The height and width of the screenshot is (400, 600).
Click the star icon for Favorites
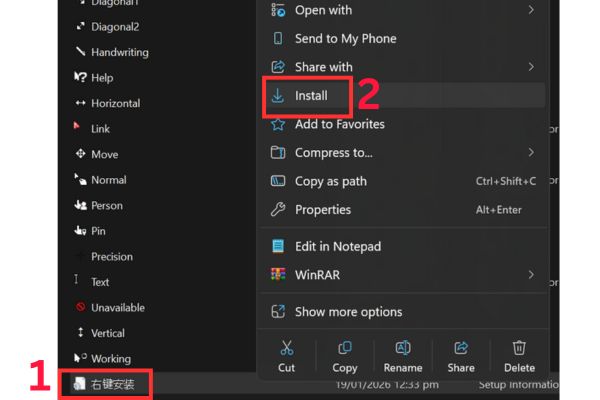pos(278,124)
